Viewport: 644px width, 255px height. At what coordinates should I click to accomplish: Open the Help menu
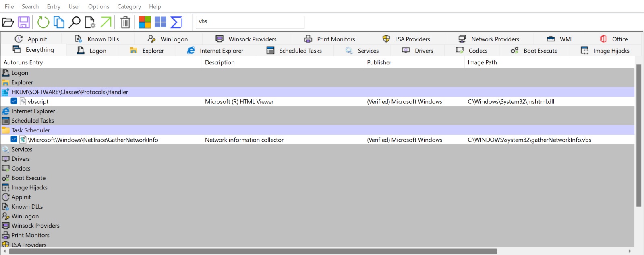tap(155, 6)
